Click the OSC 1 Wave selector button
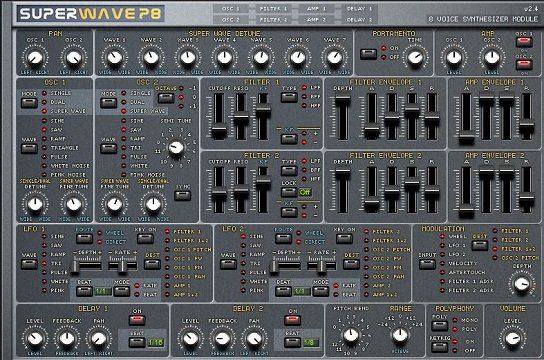This screenshot has height=360, width=544. (29, 148)
